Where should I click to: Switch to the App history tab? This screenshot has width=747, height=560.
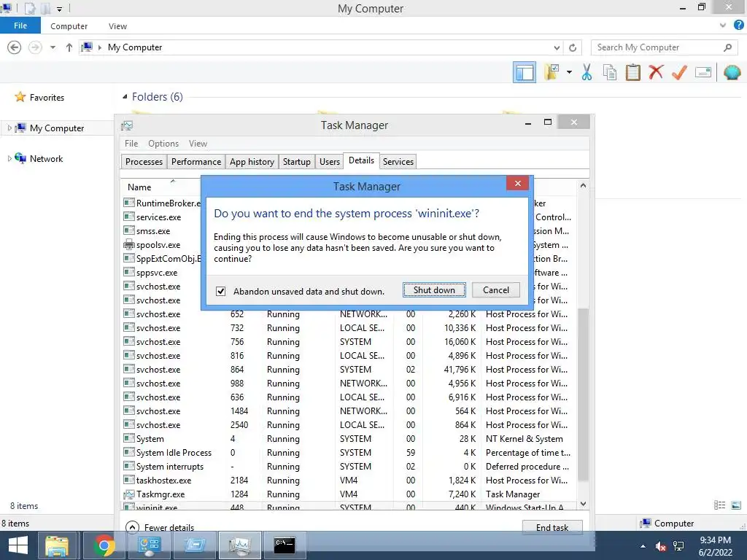252,162
